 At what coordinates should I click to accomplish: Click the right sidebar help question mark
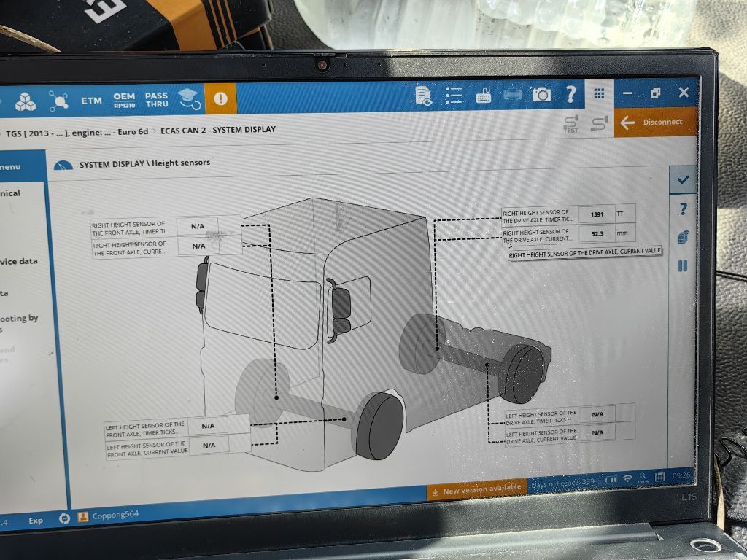(x=683, y=209)
